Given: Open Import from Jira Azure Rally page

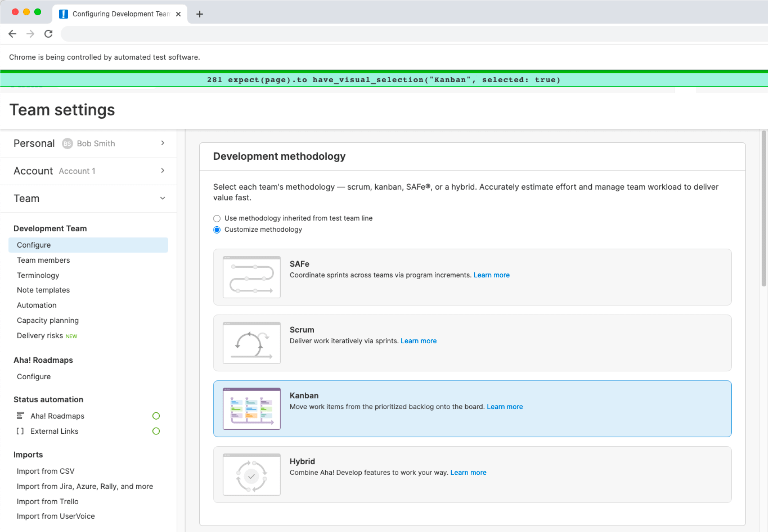Looking at the screenshot, I should pyautogui.click(x=84, y=485).
